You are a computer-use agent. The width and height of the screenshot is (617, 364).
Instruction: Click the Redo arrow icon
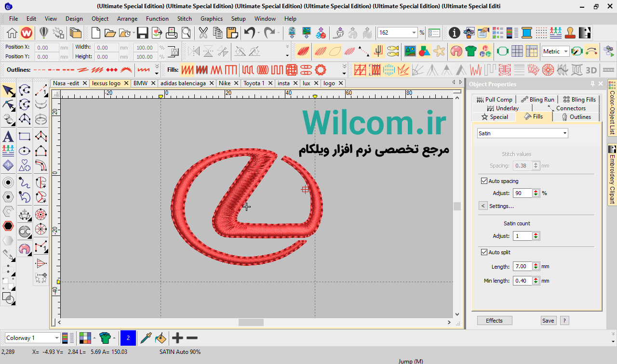coord(269,33)
